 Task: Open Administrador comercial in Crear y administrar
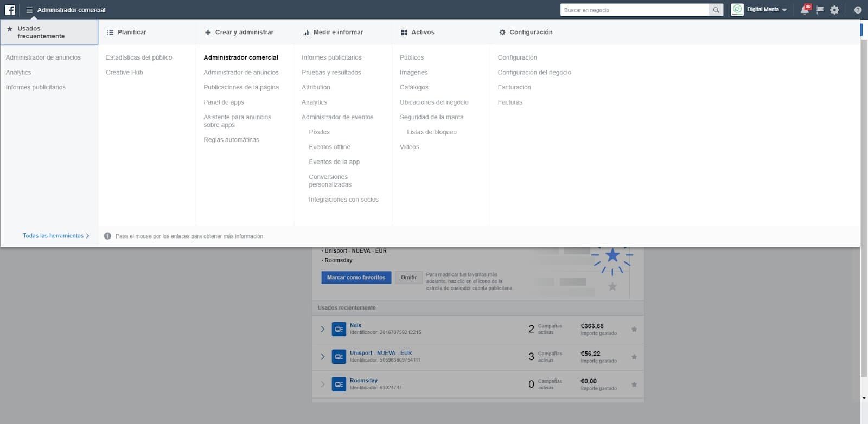(x=241, y=57)
